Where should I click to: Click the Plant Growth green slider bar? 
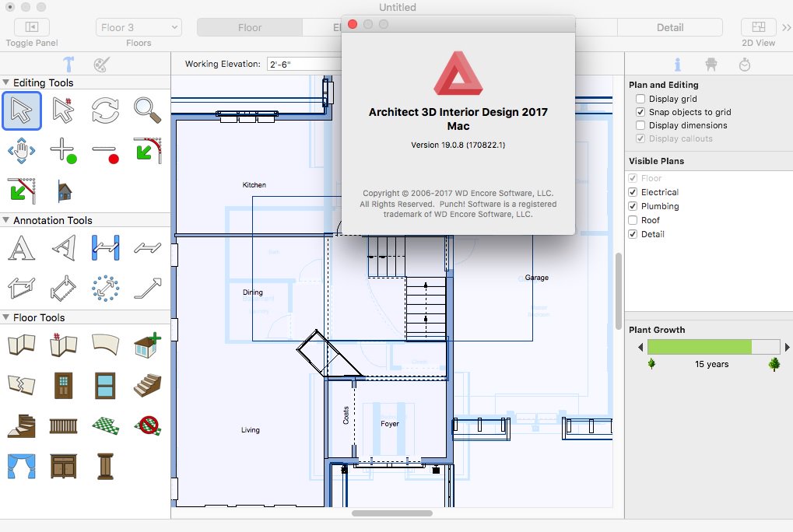[714, 347]
